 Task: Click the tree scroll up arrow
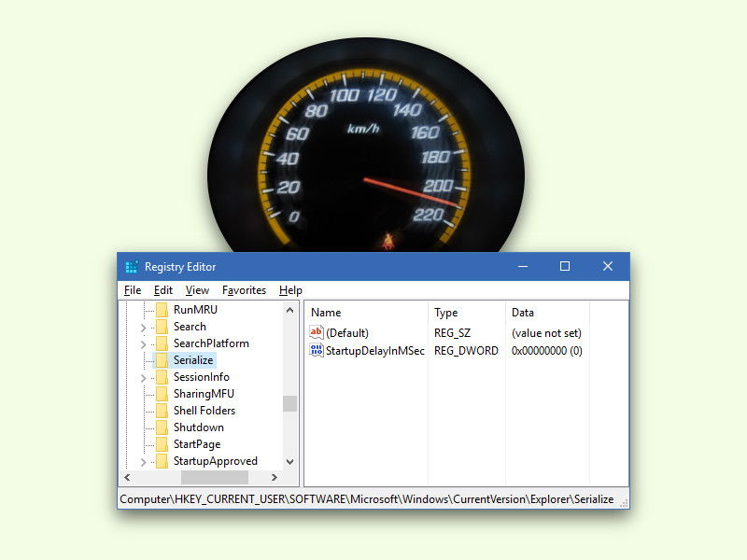pyautogui.click(x=289, y=310)
